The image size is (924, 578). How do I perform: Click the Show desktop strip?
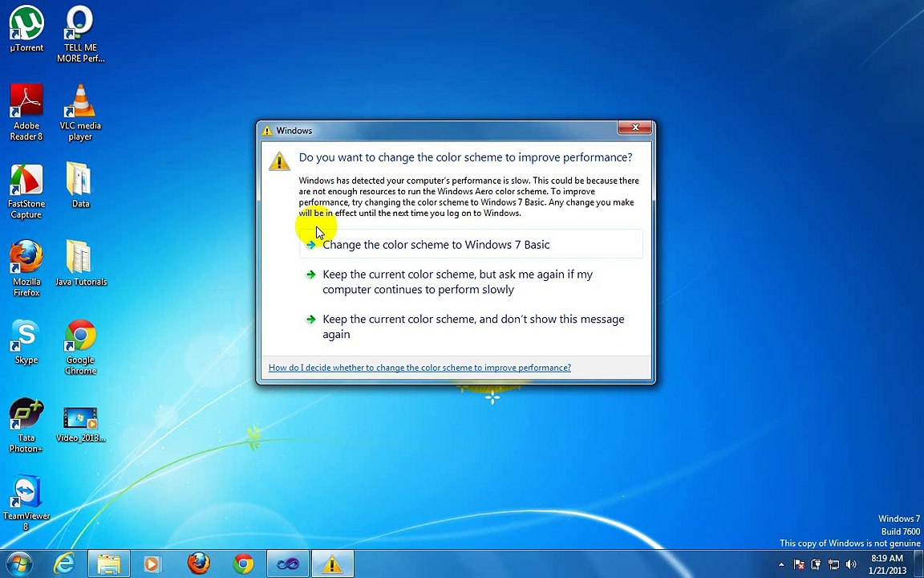(x=918, y=564)
